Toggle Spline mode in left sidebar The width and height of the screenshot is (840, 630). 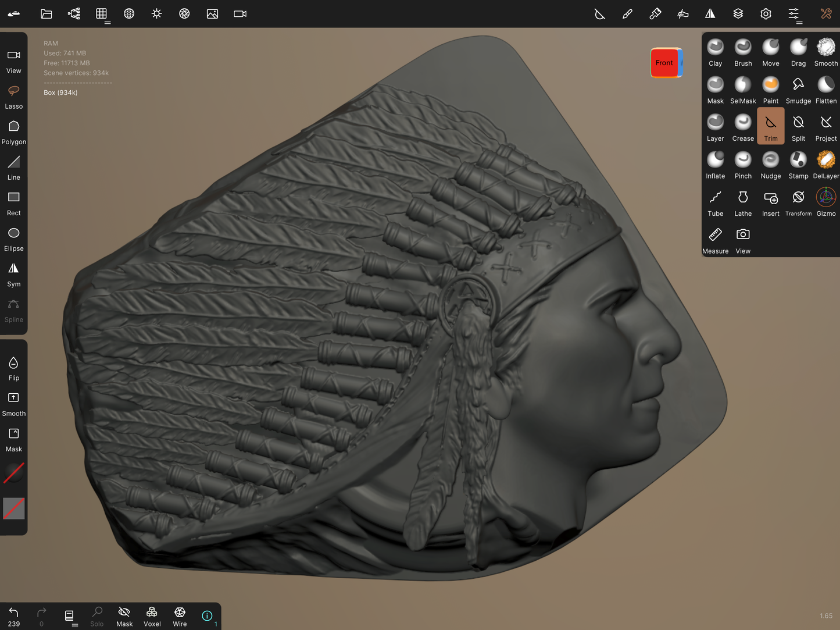14,310
